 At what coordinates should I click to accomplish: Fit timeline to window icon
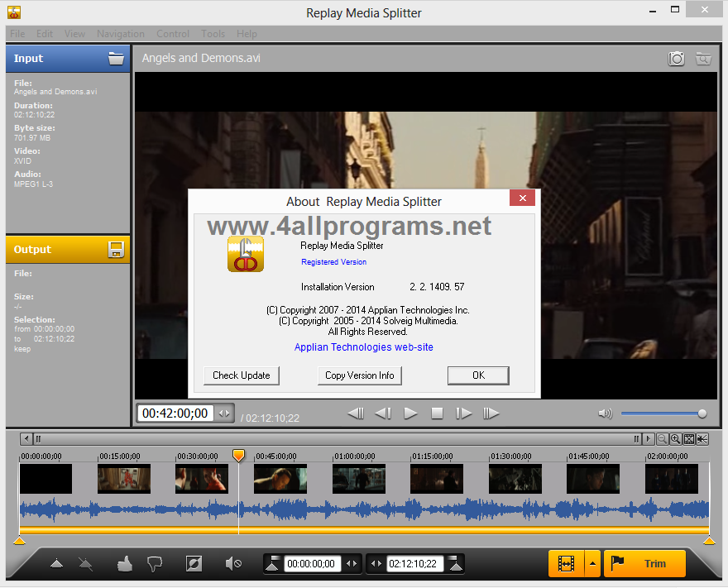tap(689, 438)
